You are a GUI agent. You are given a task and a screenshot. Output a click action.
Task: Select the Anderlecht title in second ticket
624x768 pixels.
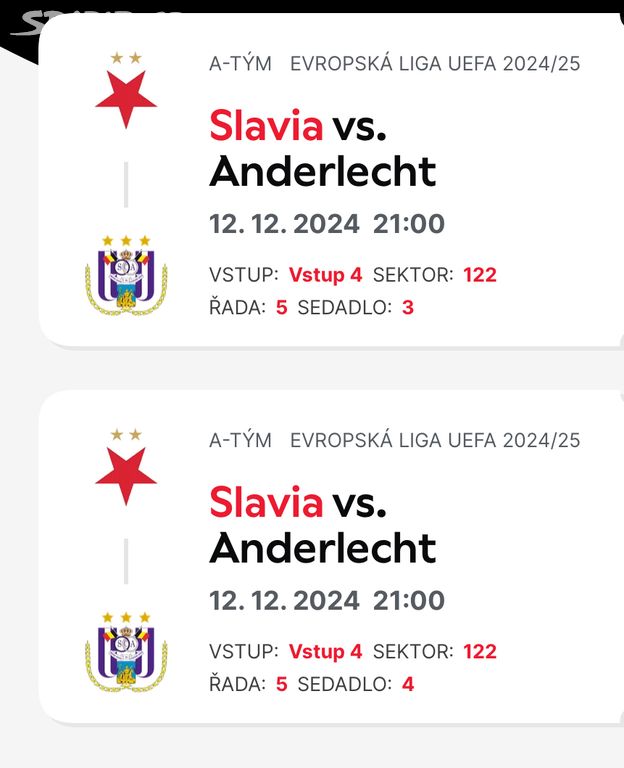coord(322,548)
